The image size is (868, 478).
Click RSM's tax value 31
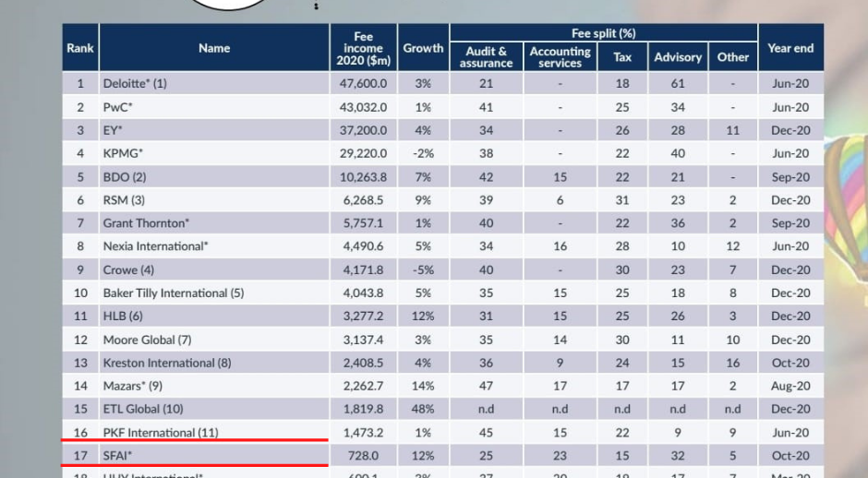click(x=622, y=199)
